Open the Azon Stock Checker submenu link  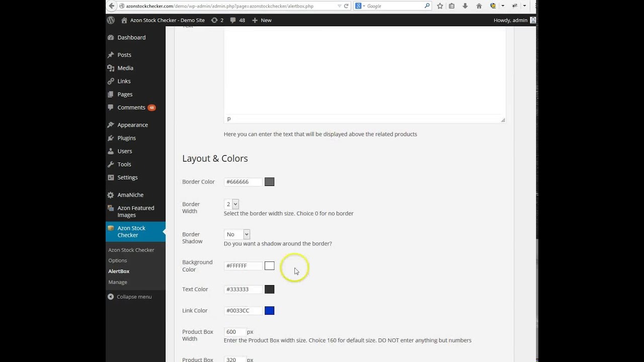pos(131,250)
